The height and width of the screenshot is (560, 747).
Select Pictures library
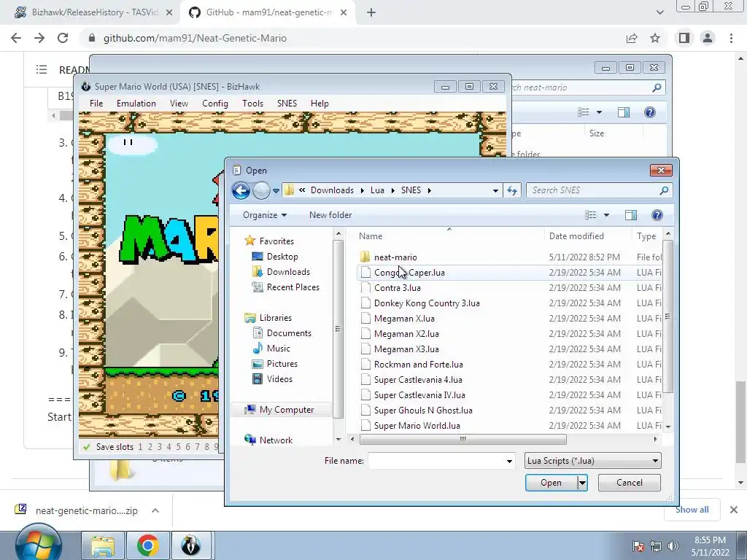pos(282,363)
